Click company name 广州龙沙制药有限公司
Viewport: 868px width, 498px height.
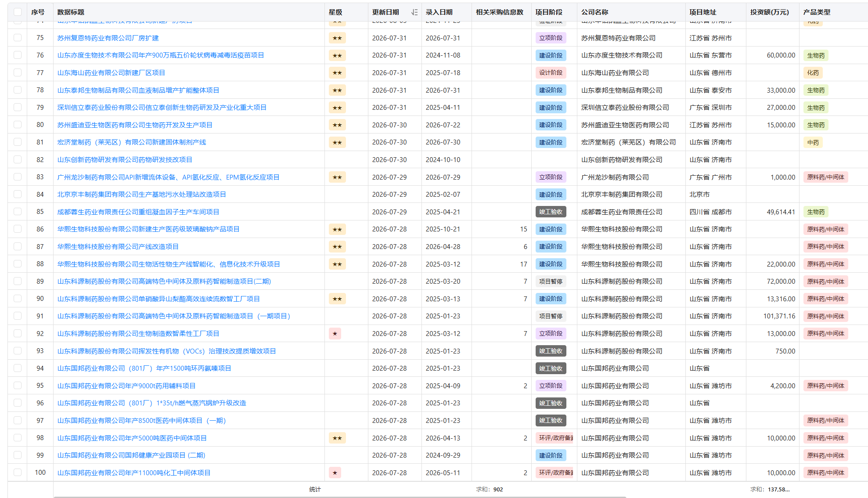615,177
